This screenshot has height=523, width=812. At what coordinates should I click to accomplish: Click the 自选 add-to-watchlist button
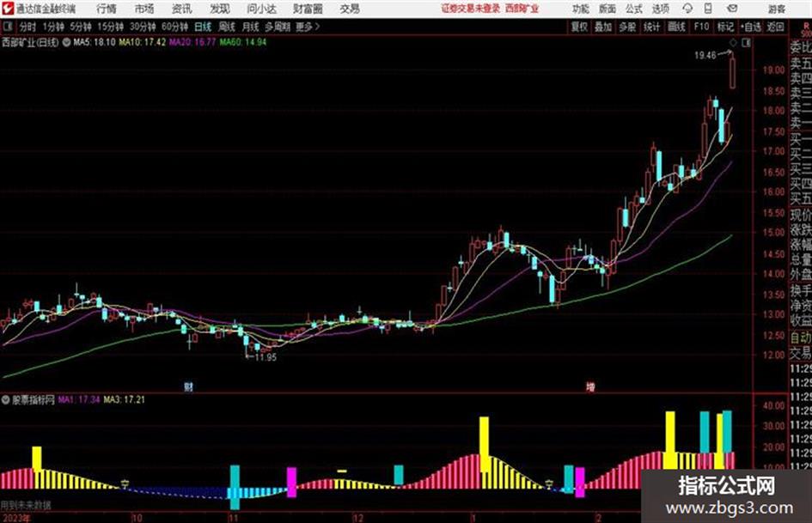pyautogui.click(x=751, y=27)
